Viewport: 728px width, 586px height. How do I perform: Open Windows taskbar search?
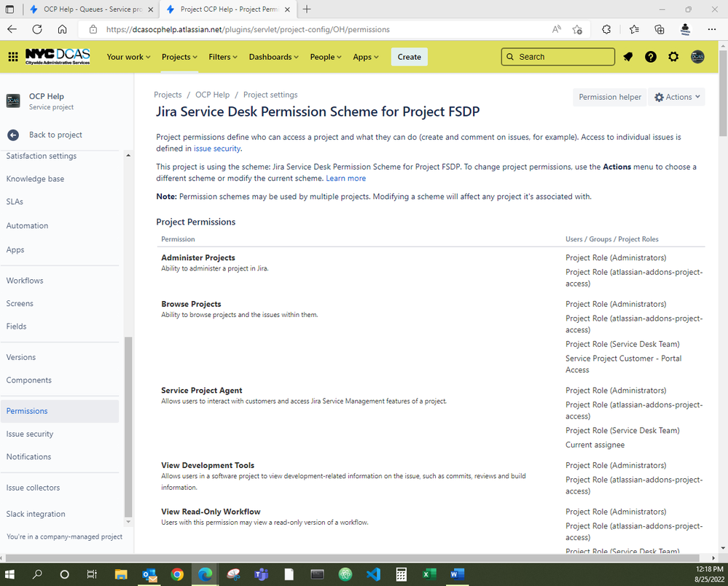37,574
